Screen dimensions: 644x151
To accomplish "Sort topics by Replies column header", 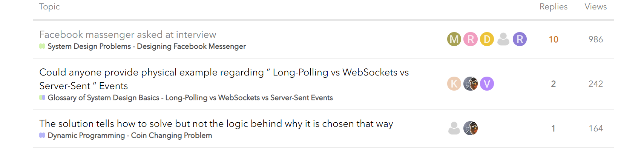I will 553,7.
